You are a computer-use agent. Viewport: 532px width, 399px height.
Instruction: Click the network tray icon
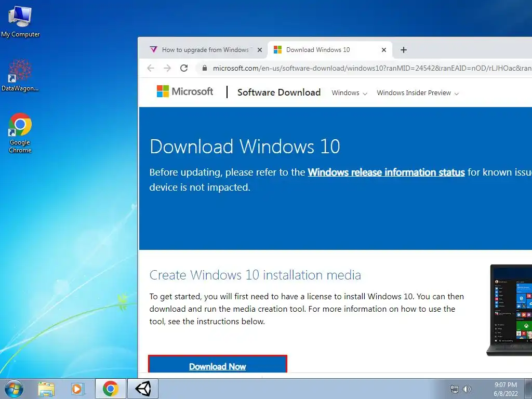(454, 389)
